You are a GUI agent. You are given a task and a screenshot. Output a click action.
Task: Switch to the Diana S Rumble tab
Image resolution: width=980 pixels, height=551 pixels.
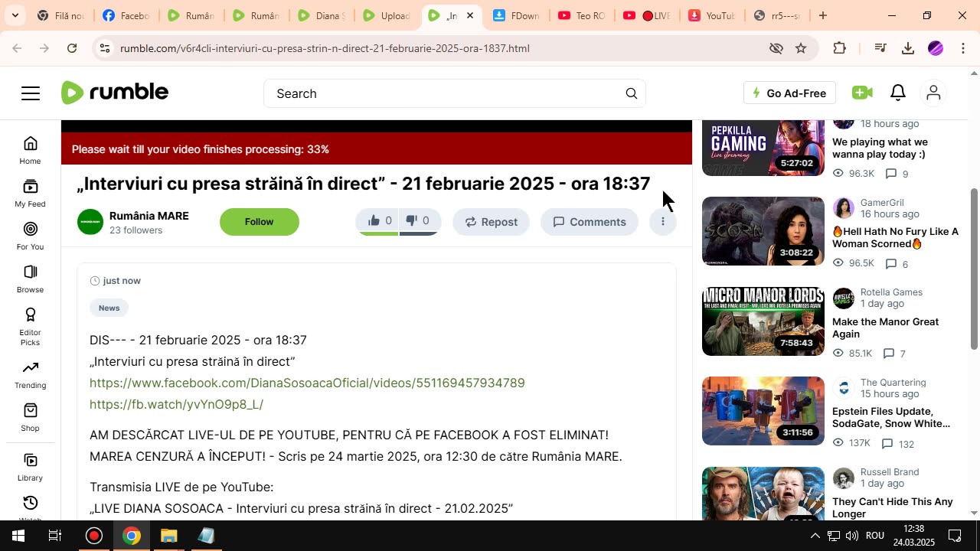322,15
